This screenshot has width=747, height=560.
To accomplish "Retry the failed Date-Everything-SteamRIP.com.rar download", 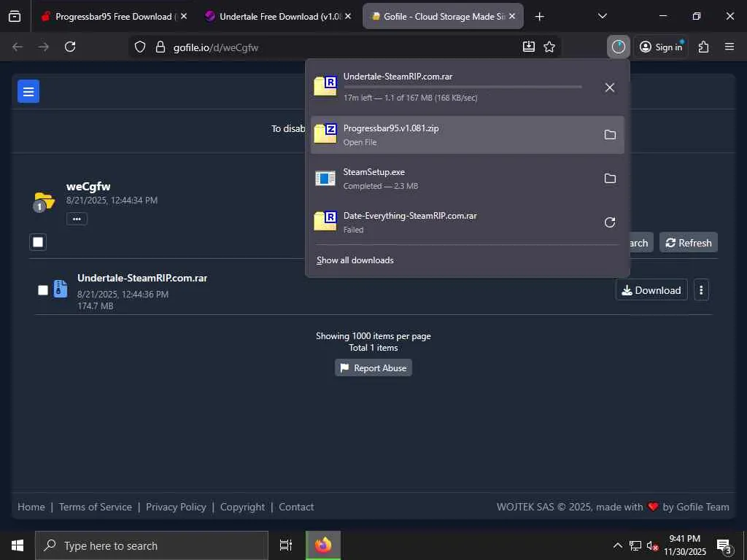I will click(x=610, y=222).
